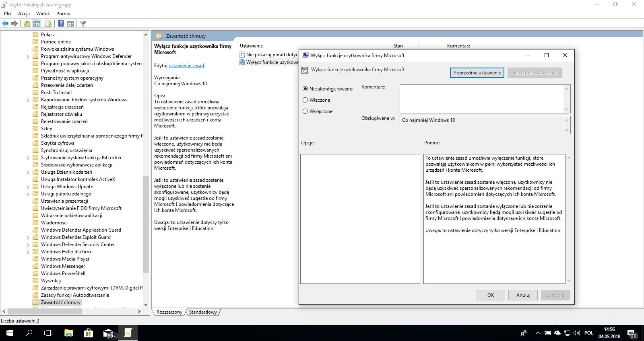Click the battery icon in the tray
This screenshot has width=644, height=341.
click(548, 333)
